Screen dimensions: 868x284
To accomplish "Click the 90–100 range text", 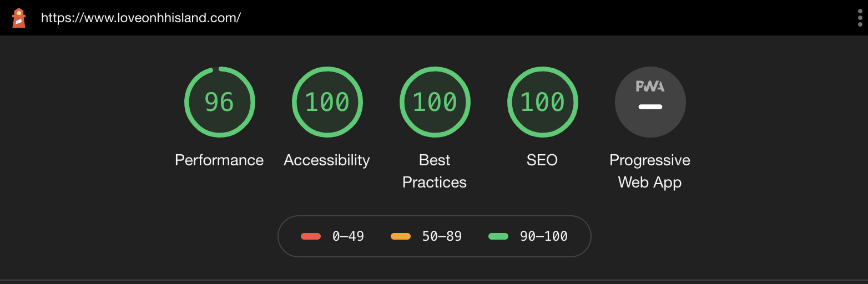I will click(x=544, y=236).
